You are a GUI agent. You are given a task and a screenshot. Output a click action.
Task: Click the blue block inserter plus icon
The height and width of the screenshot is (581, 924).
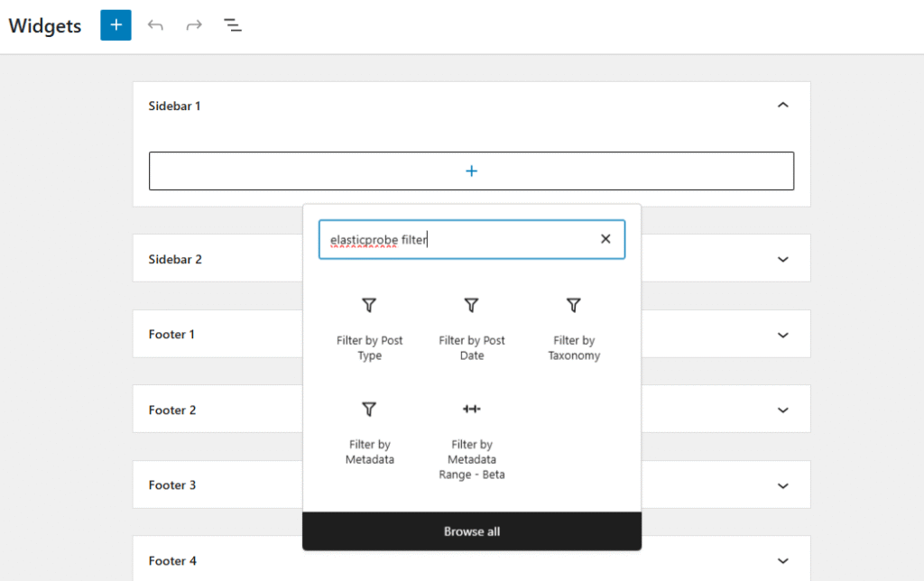[x=115, y=25]
